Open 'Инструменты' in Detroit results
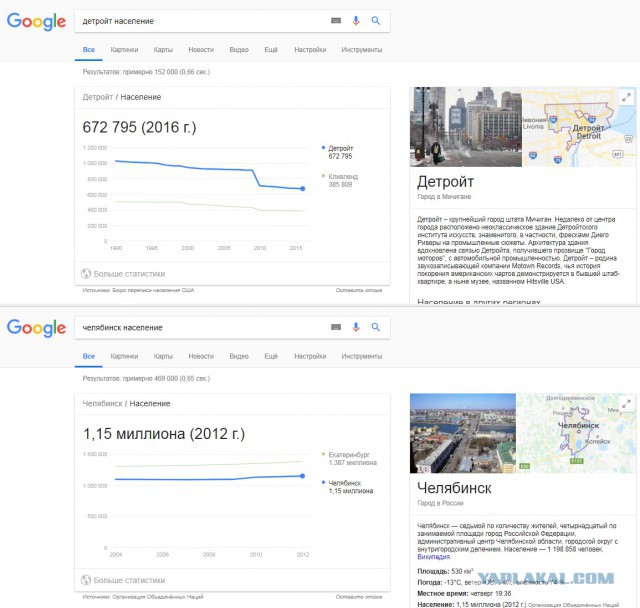This screenshot has width=640, height=608. (x=362, y=50)
